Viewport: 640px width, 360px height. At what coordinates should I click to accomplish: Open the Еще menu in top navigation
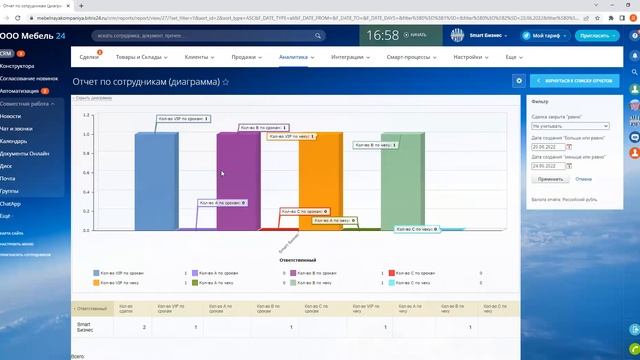pyautogui.click(x=514, y=57)
